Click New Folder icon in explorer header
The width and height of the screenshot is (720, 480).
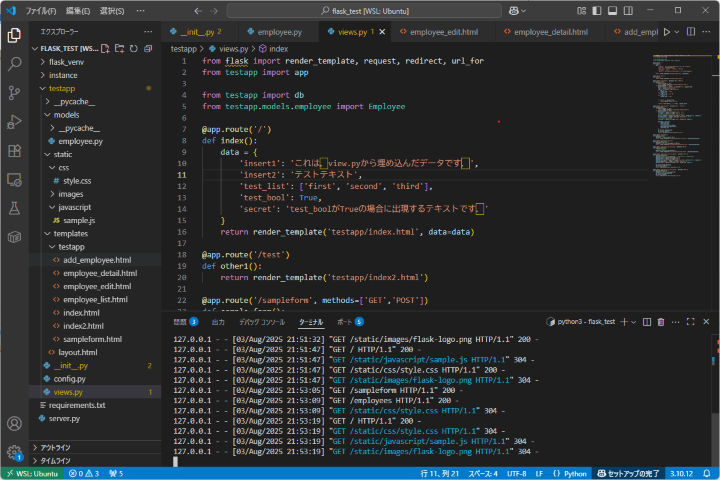(119, 48)
